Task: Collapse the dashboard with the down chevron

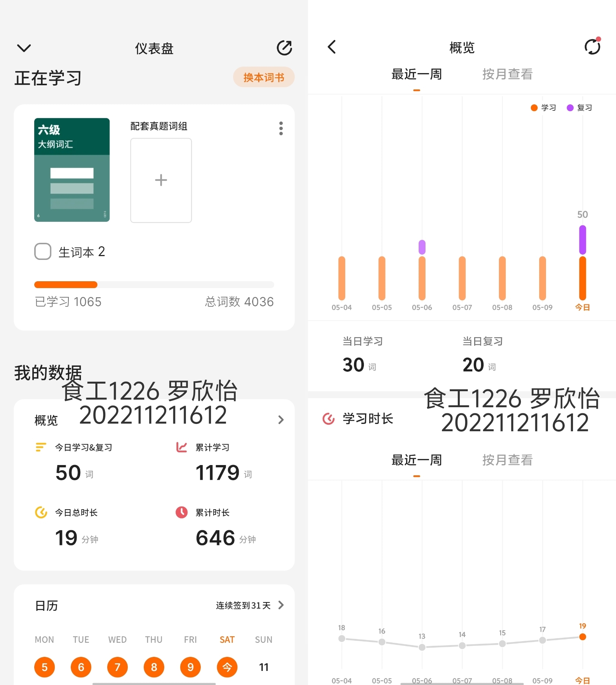Action: coord(24,48)
